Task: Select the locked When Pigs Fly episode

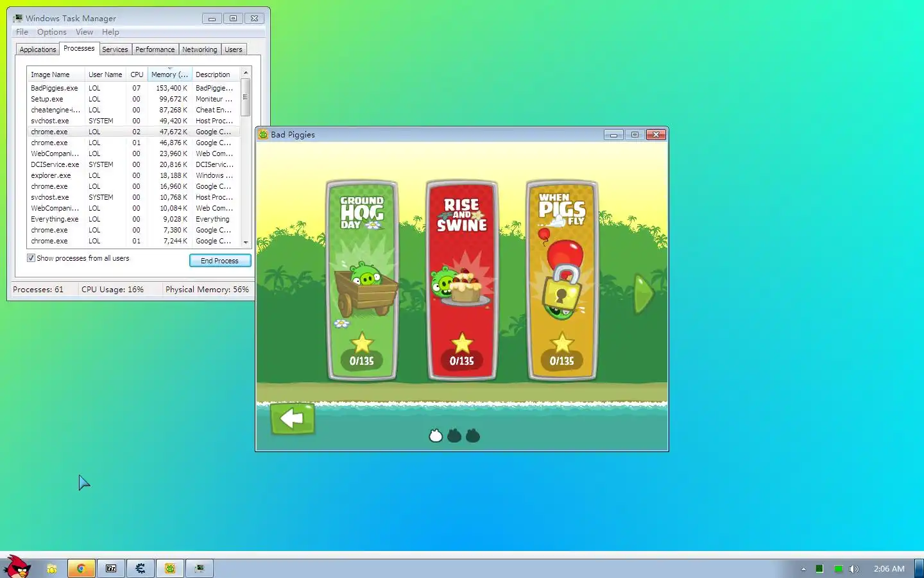Action: coord(562,281)
